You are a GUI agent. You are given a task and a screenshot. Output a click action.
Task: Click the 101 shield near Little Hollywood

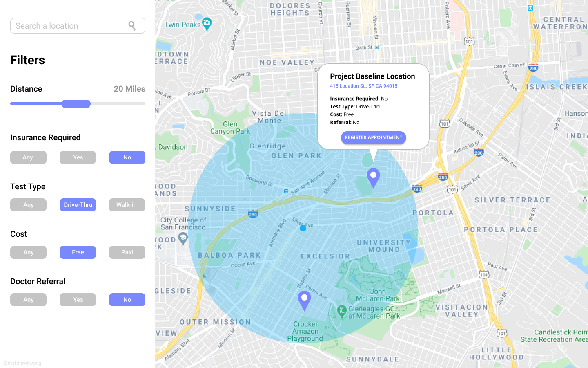(502, 333)
